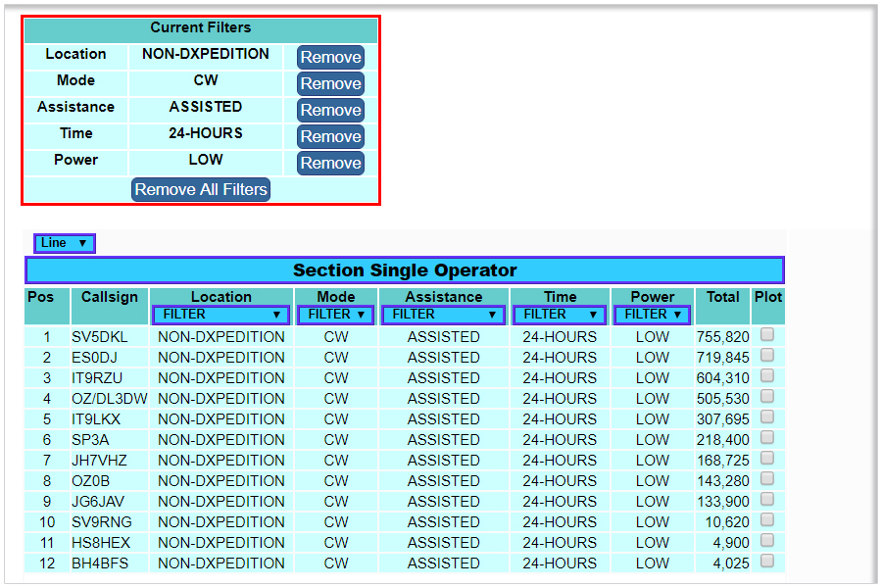Screen dimensions: 882x588
Task: Toggle the Plot checkbox for JH7VHZ
Action: pyautogui.click(x=767, y=458)
